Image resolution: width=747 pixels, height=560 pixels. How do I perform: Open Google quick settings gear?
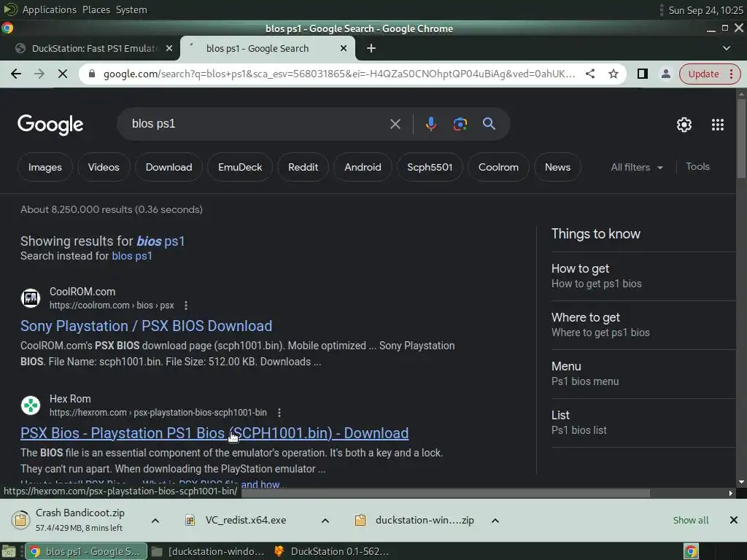coord(684,125)
